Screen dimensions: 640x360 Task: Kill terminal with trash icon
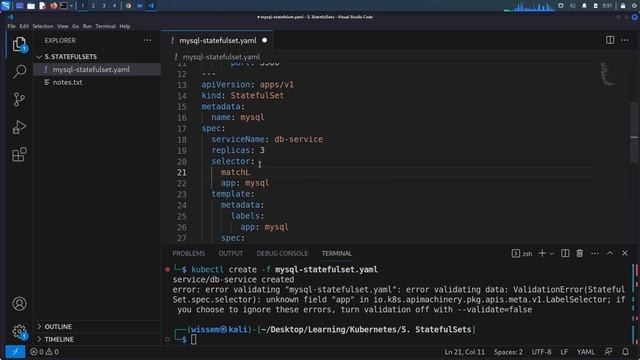tap(580, 253)
